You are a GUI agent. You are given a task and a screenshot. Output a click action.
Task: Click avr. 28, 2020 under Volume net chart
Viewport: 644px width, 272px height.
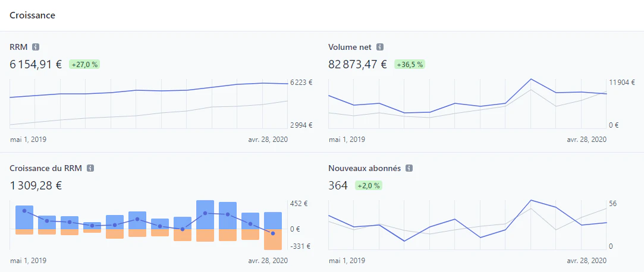[586, 140]
